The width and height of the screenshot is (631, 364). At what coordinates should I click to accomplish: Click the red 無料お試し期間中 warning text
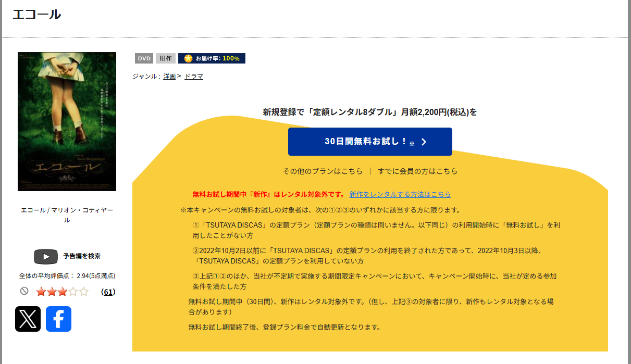coord(269,194)
